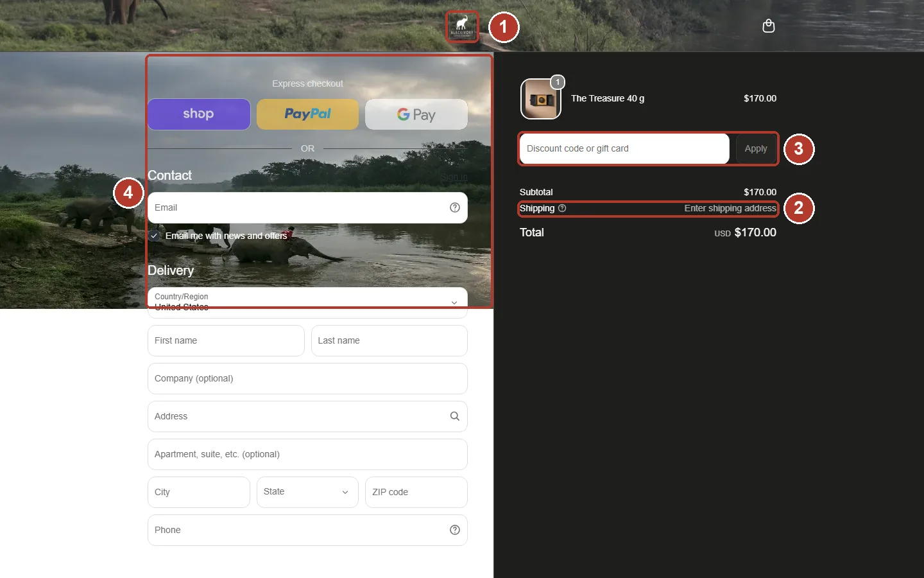The height and width of the screenshot is (578, 924).
Task: Click the 'Contact' section heading
Action: [x=169, y=175]
